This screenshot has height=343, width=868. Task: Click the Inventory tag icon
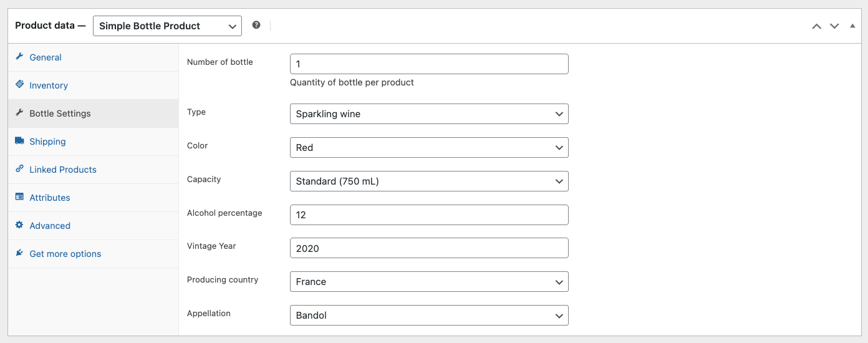click(19, 85)
